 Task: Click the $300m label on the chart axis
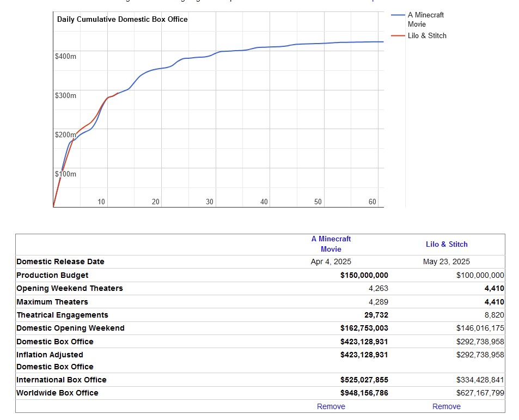65,95
